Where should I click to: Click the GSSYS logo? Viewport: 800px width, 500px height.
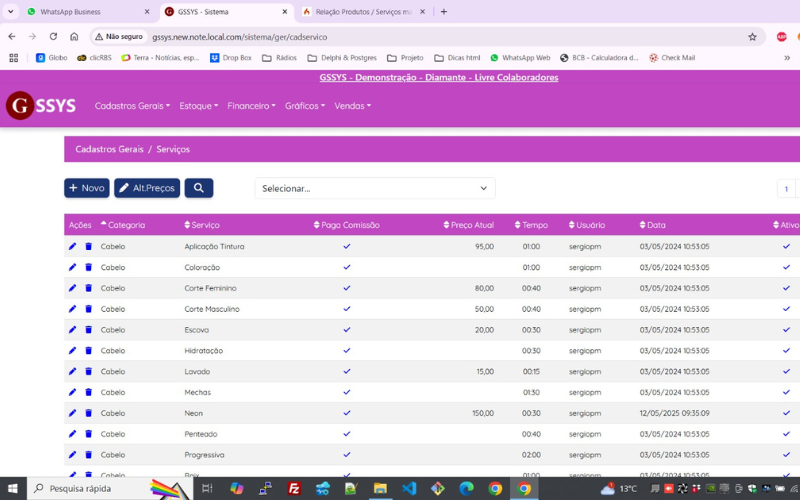tap(41, 106)
